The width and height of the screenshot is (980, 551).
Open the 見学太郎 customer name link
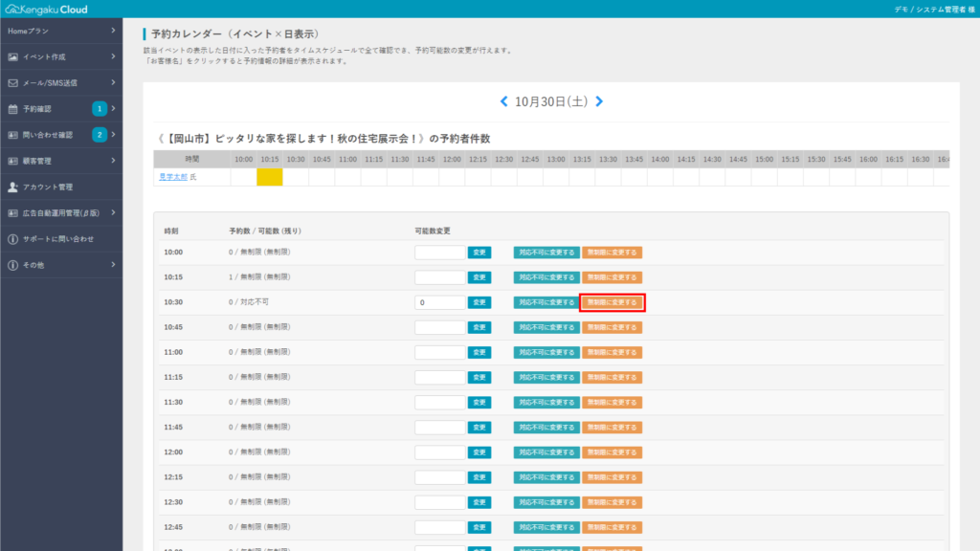(173, 177)
